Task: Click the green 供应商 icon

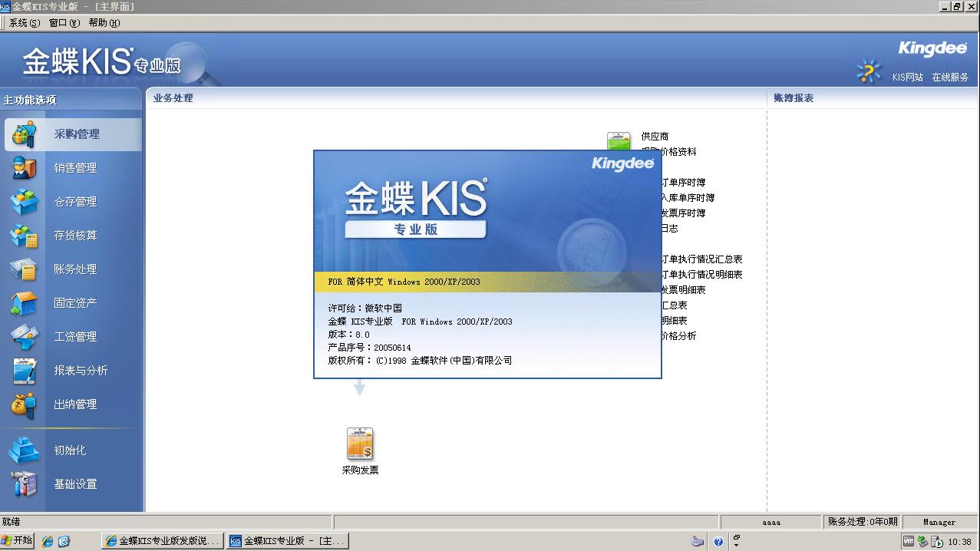Action: pos(619,141)
